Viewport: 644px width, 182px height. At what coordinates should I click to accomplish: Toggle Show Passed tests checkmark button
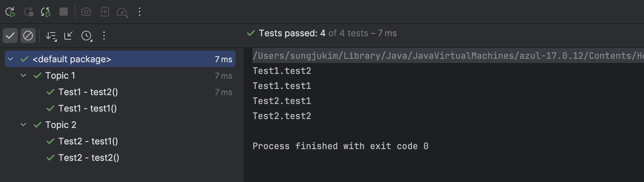(x=10, y=36)
